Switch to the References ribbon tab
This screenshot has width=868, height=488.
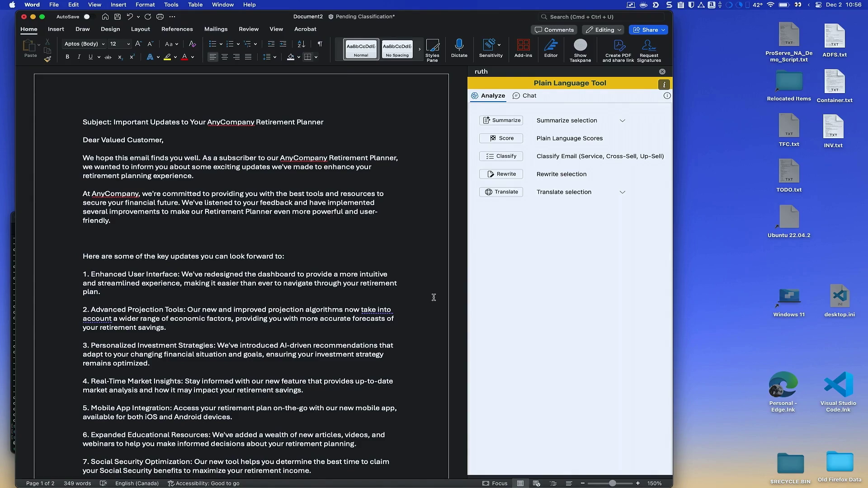coord(177,29)
